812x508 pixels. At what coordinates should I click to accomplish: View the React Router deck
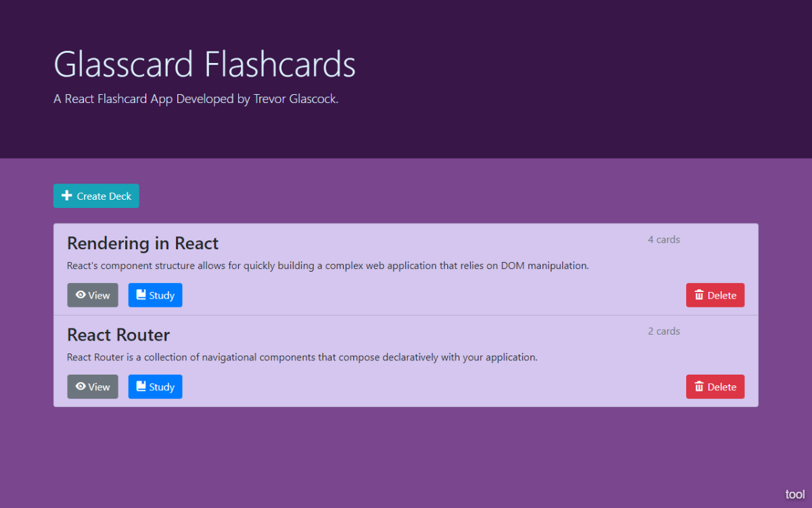point(93,387)
